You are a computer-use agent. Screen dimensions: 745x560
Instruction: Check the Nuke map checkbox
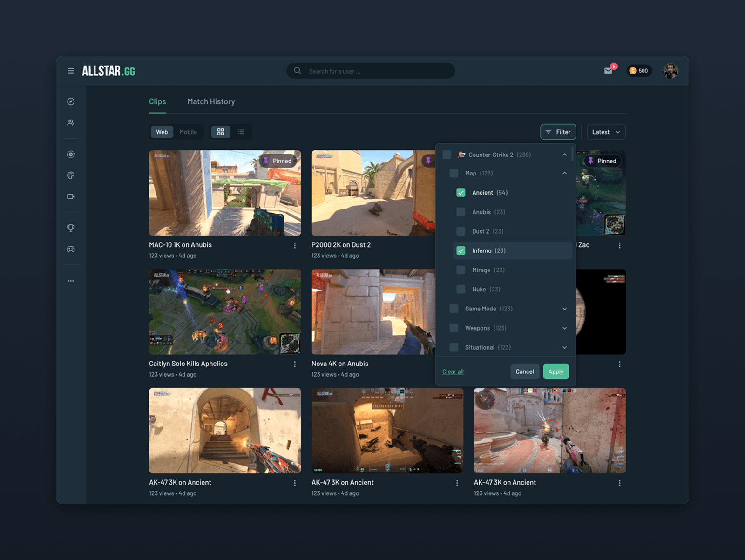(x=461, y=290)
